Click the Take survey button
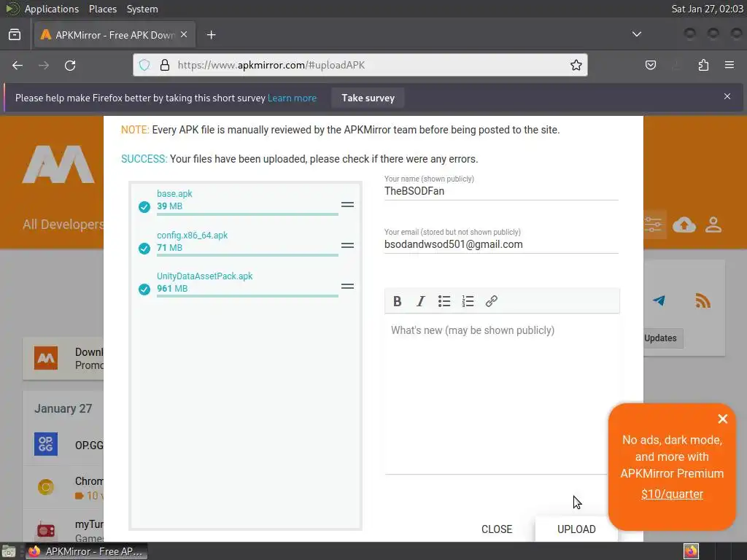Viewport: 747px width, 560px height. point(368,98)
